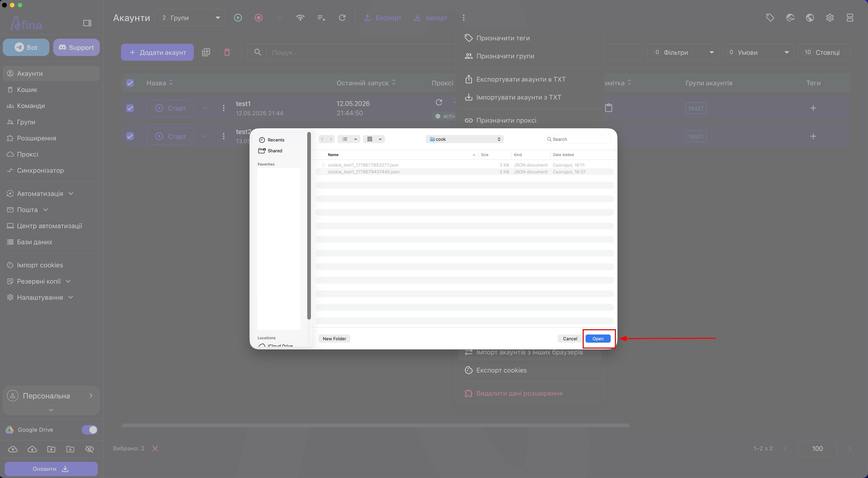Expand the dropdown arrow next to test1 Старт
868x478 pixels.
[x=205, y=108]
